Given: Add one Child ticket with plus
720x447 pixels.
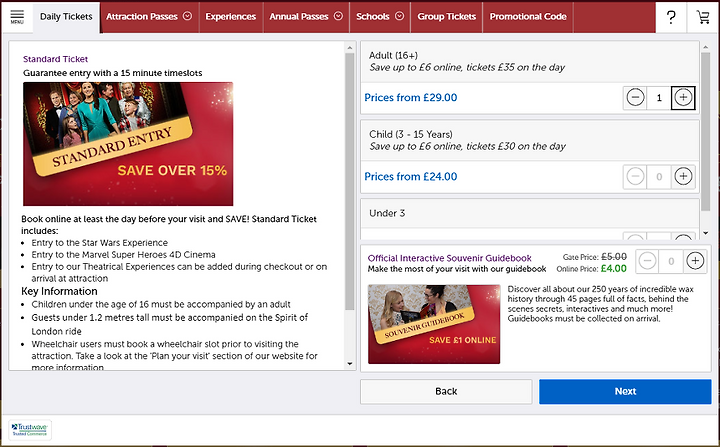Looking at the screenshot, I should tap(683, 176).
